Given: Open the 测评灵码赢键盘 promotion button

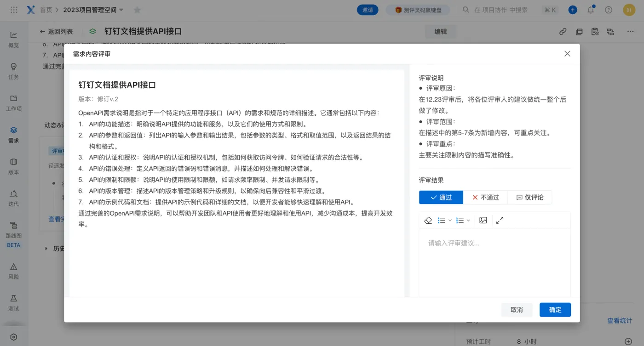Looking at the screenshot, I should click(x=418, y=10).
